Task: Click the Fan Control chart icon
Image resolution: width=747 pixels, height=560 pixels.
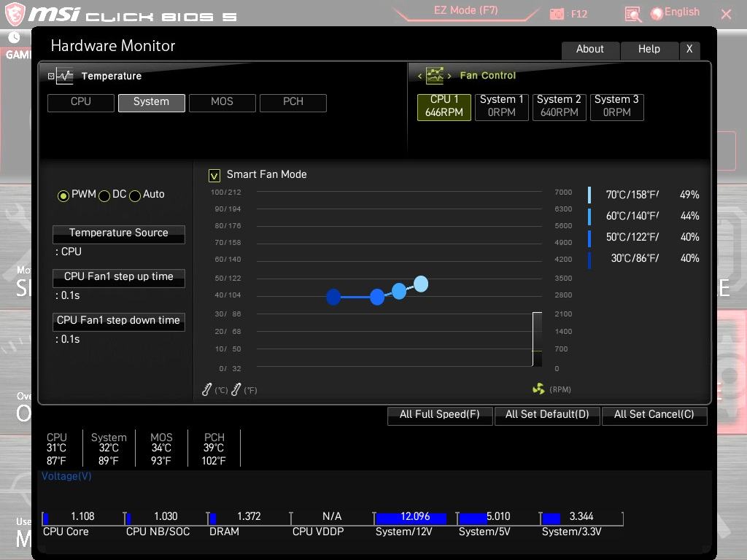Action: point(435,75)
